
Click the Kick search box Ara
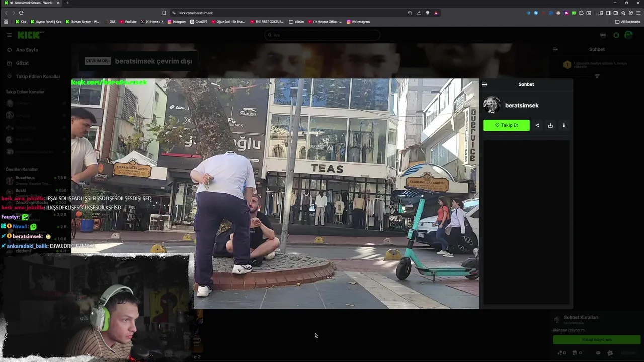(322, 35)
